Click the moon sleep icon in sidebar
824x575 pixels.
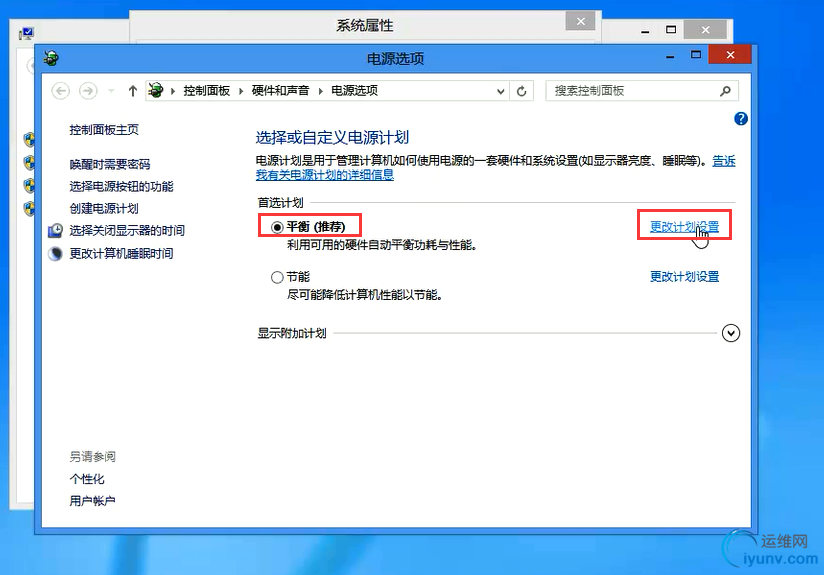tap(55, 254)
